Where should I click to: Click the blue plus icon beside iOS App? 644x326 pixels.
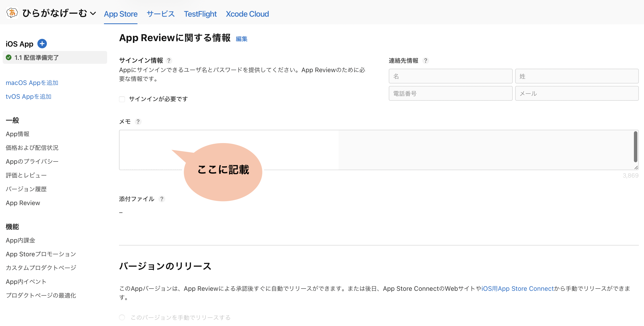click(x=42, y=44)
